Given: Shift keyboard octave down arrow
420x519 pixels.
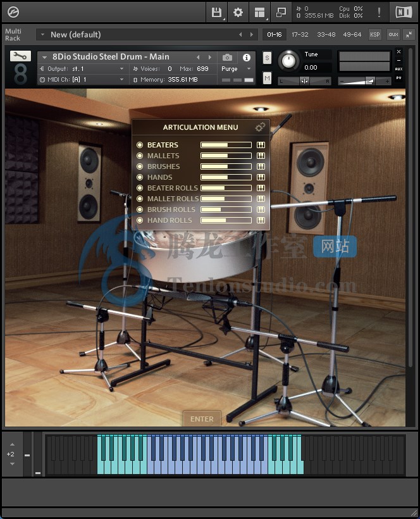Looking at the screenshot, I should (x=12, y=464).
